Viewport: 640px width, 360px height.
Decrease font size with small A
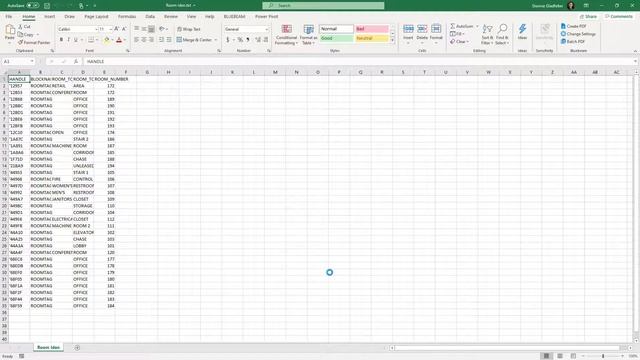click(x=124, y=29)
